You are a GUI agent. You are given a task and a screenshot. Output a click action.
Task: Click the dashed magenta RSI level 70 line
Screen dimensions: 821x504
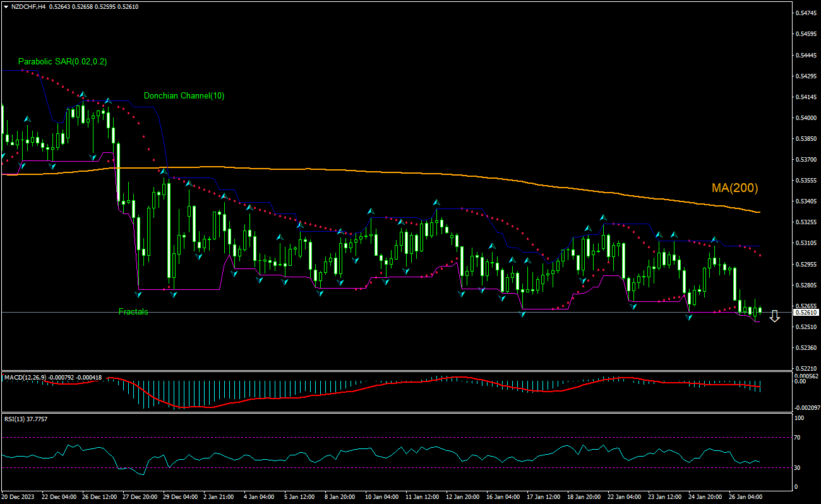point(379,436)
